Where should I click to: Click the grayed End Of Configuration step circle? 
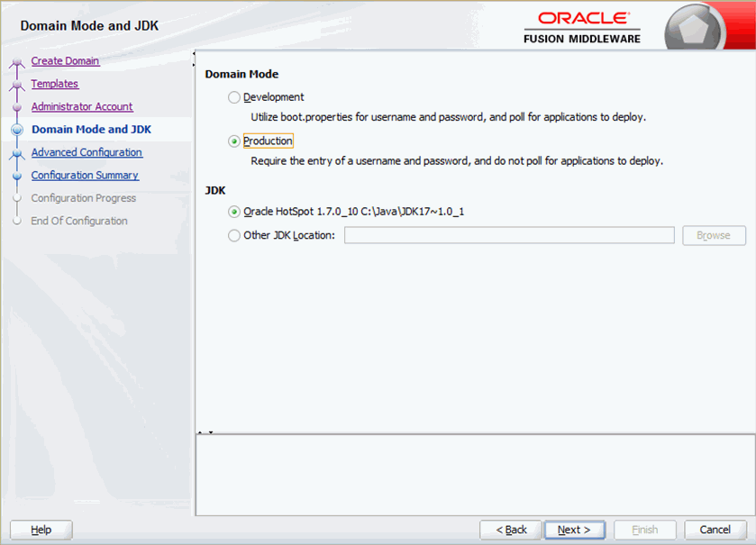coord(18,221)
